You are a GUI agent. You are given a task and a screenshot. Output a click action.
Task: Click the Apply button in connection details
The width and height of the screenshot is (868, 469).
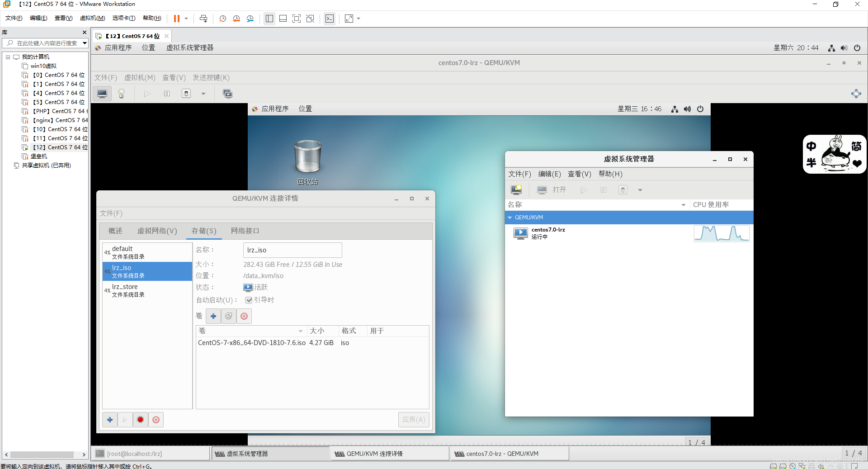[414, 420]
